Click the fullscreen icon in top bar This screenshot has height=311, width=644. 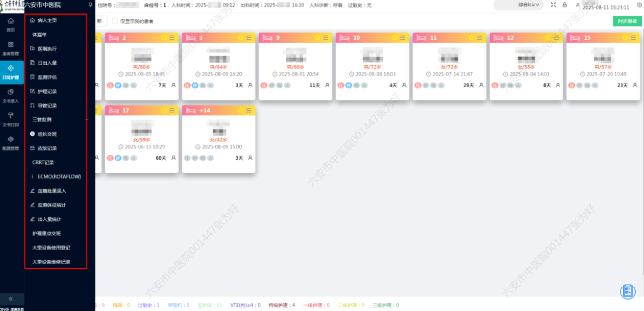point(553,5)
